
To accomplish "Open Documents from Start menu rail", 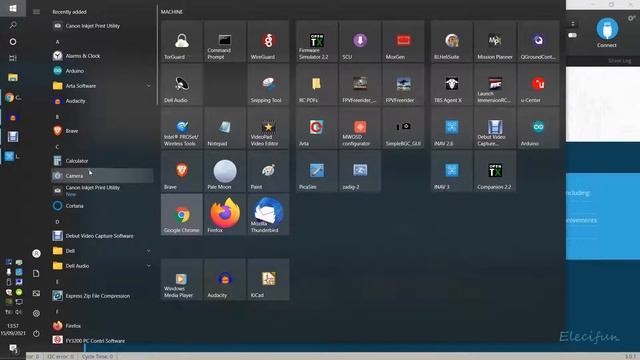I will coord(36,273).
